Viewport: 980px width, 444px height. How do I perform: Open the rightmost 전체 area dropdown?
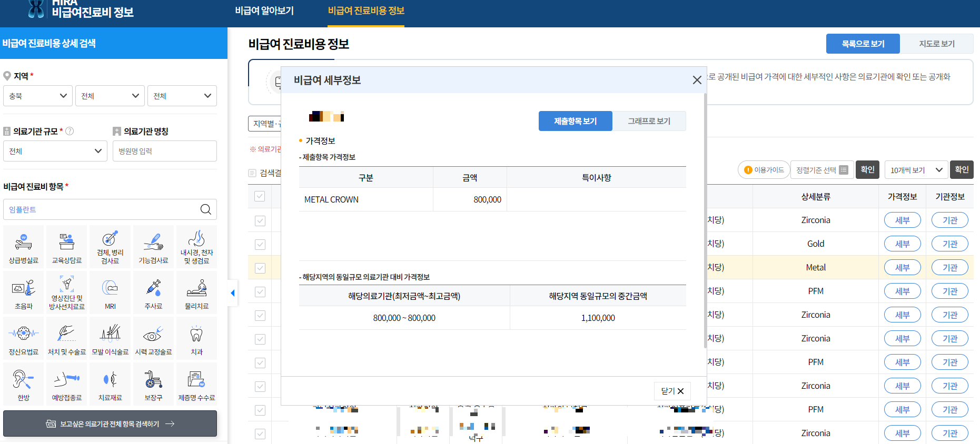point(182,96)
